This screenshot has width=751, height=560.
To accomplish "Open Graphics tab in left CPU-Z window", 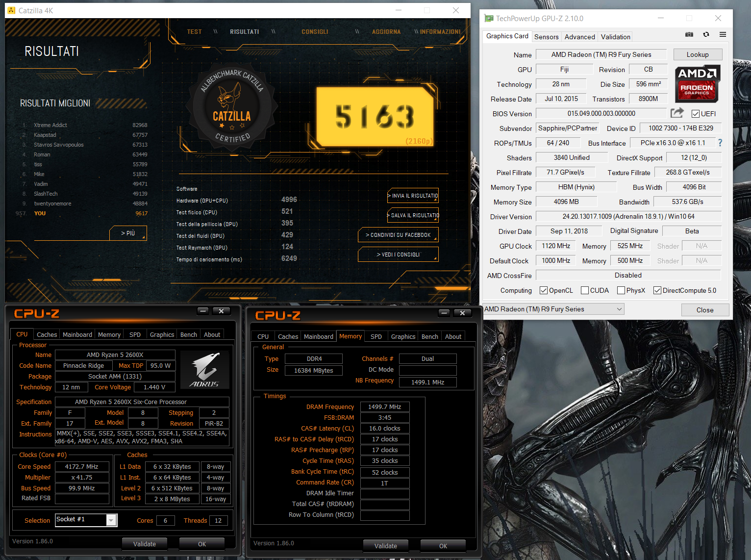I will point(162,334).
